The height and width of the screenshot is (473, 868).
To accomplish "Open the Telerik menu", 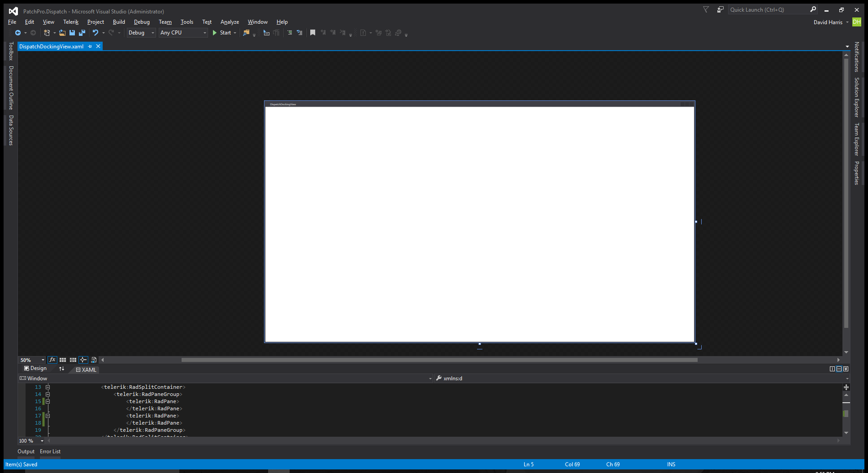I will point(71,22).
